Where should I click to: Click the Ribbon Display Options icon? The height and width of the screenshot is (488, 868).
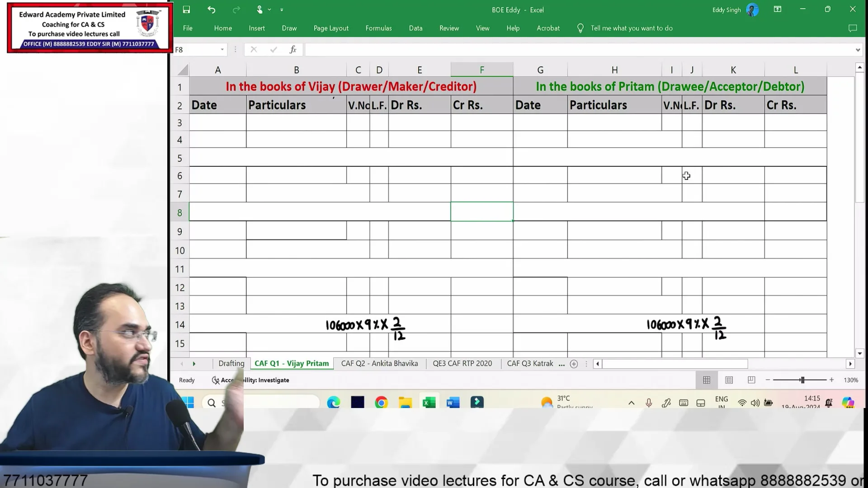[778, 9]
